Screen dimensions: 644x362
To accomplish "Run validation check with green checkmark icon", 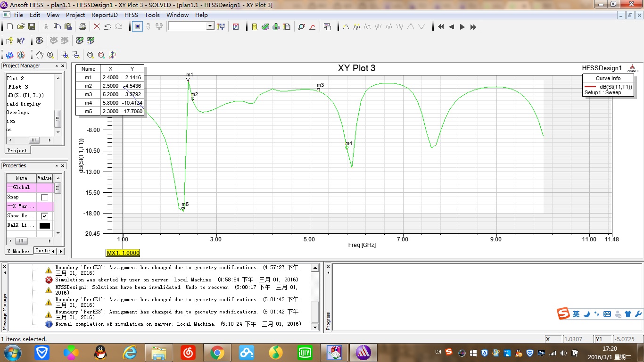I will point(265,26).
